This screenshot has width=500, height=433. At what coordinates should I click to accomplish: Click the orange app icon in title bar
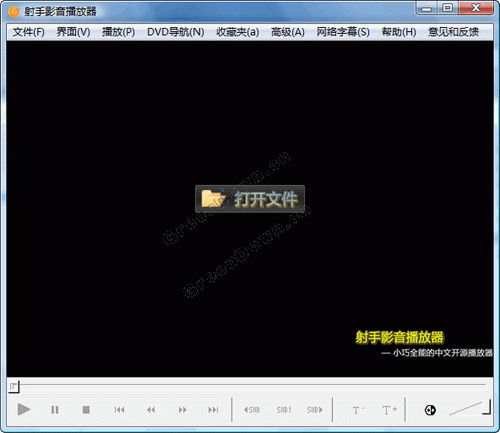pyautogui.click(x=14, y=12)
